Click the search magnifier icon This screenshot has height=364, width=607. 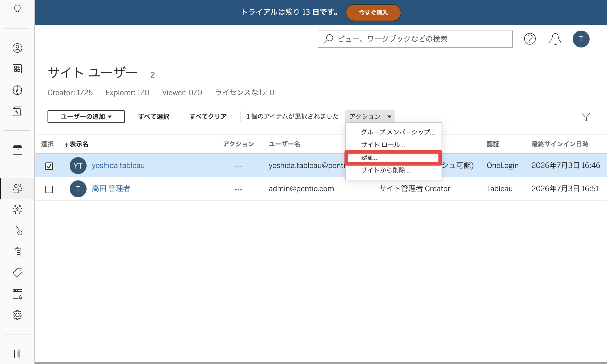tap(329, 39)
